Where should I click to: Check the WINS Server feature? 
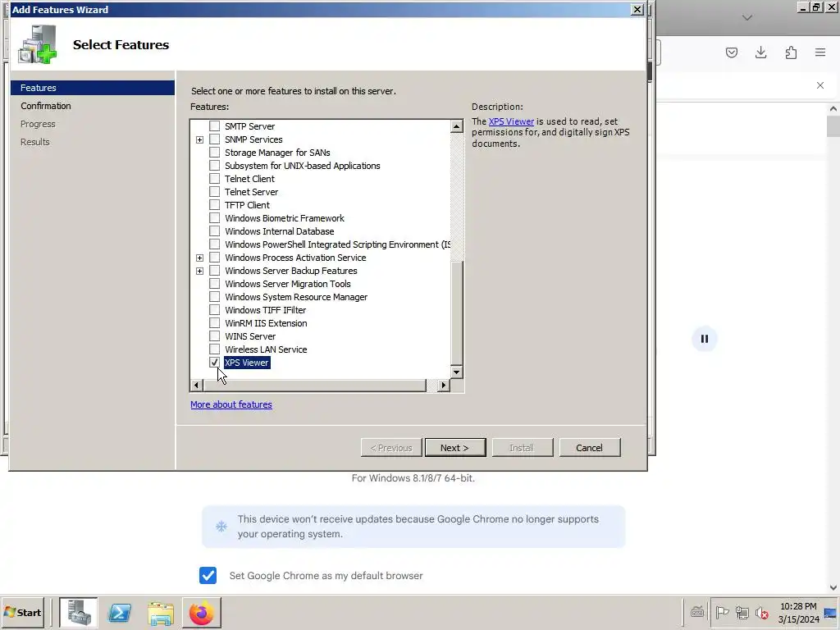[214, 336]
